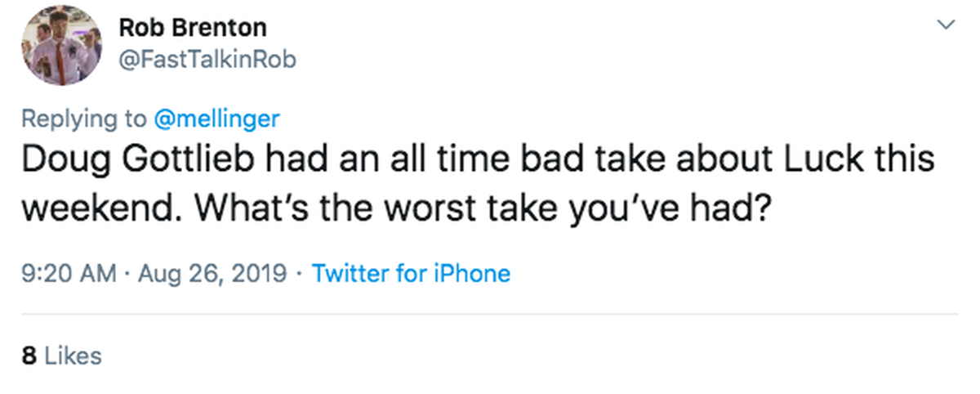
Task: Open the @FastTalkinRob handle link
Action: tap(207, 60)
